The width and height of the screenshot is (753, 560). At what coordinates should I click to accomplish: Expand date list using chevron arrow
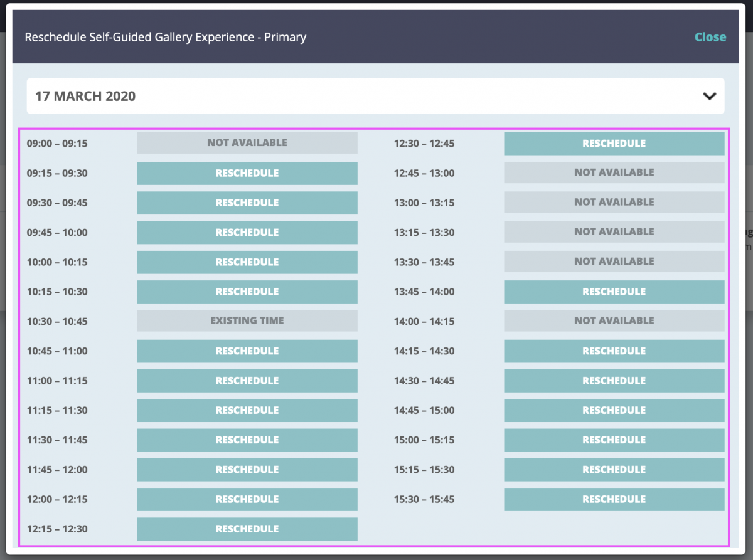pos(710,97)
